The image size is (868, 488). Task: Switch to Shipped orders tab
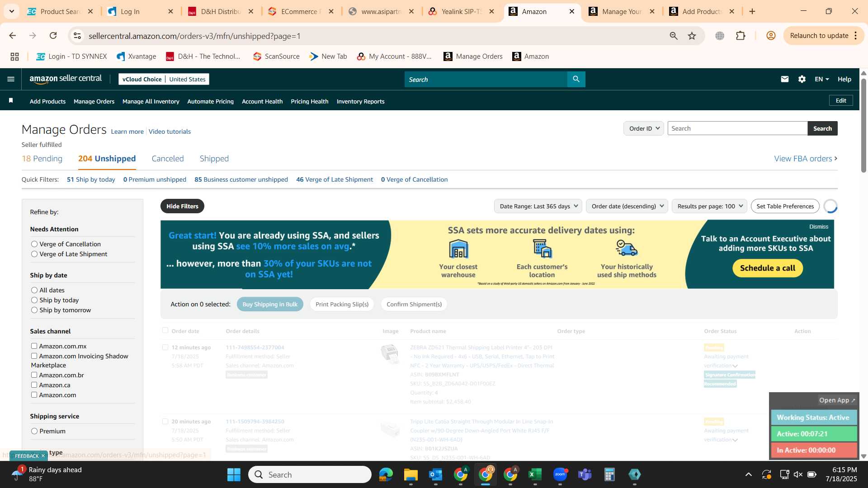[214, 159]
